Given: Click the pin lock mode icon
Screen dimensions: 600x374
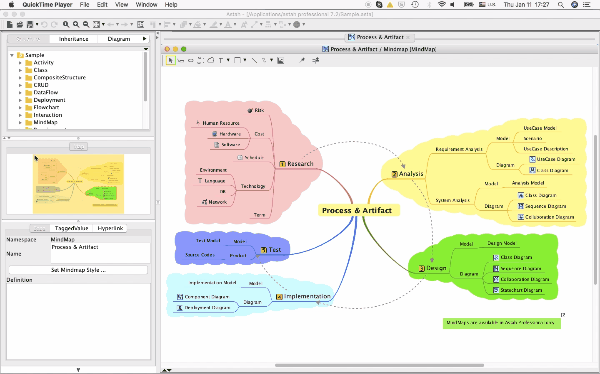Looking at the screenshot, I should click(302, 60).
